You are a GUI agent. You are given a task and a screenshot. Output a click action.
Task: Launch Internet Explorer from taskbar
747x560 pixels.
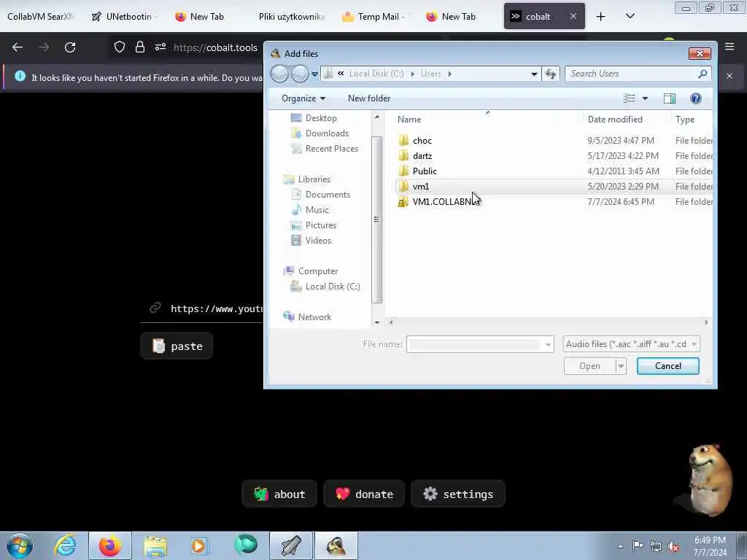[65, 545]
